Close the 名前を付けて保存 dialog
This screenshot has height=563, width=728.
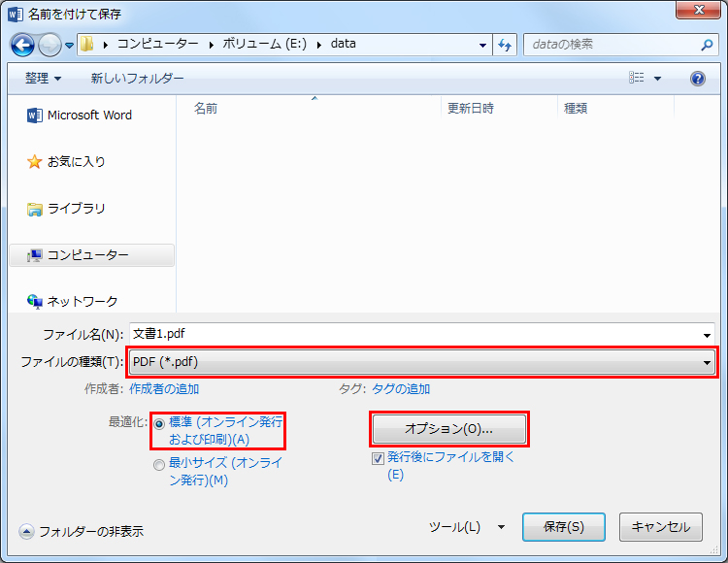pos(698,10)
